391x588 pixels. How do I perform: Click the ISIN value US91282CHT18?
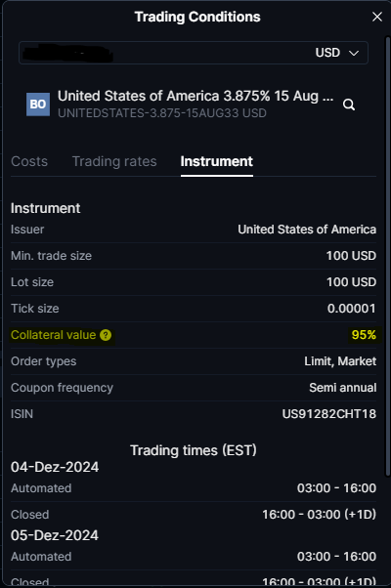pos(329,414)
